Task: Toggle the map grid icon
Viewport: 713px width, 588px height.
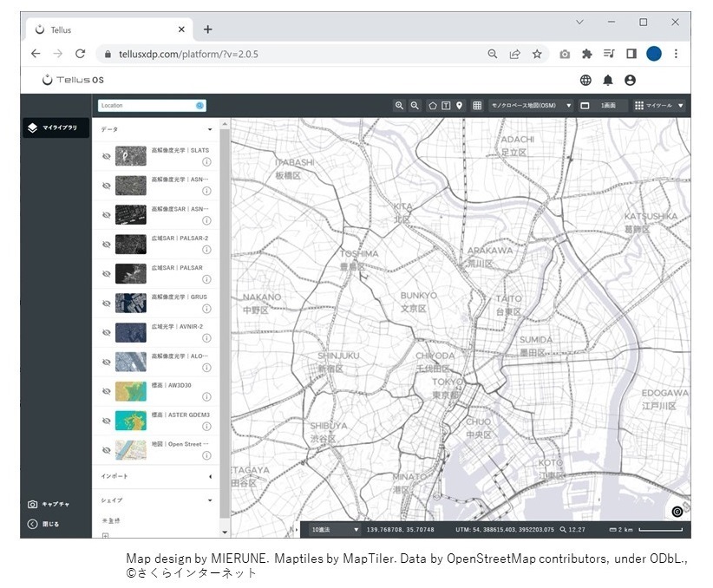Action: tap(477, 106)
